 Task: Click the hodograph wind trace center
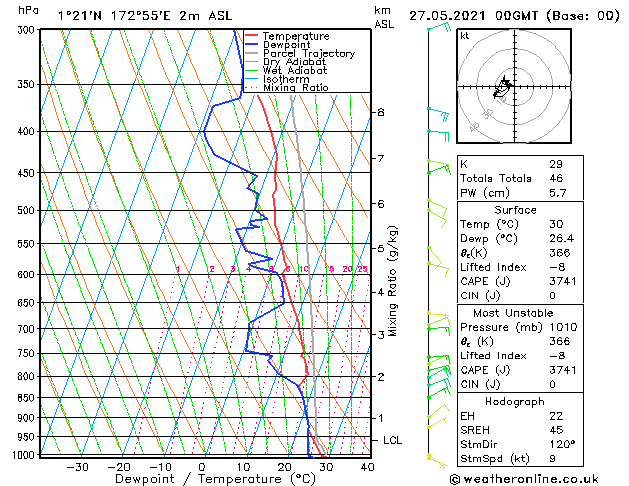pyautogui.click(x=502, y=88)
